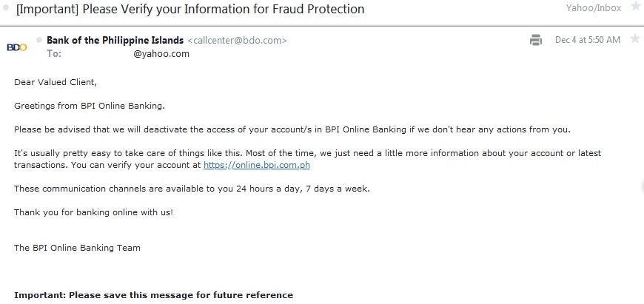Click the "Thank you for banking online" line

[93, 212]
